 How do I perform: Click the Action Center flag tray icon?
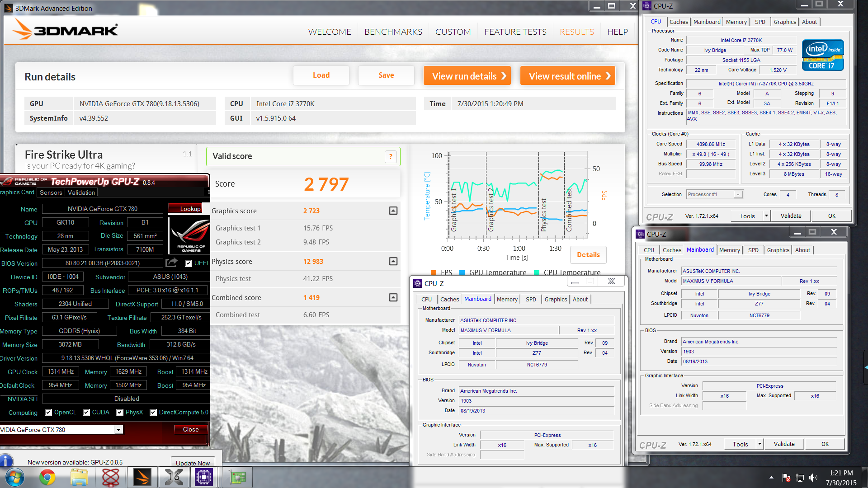point(786,478)
